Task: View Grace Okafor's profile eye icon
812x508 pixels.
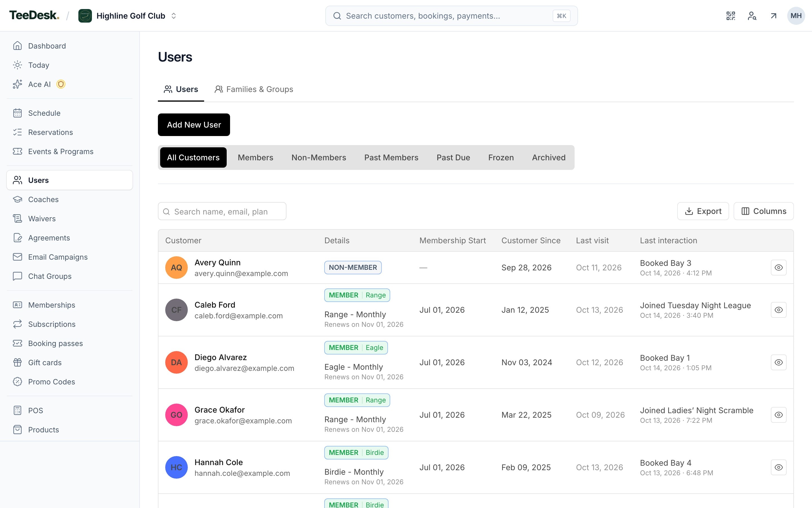Action: pyautogui.click(x=778, y=415)
